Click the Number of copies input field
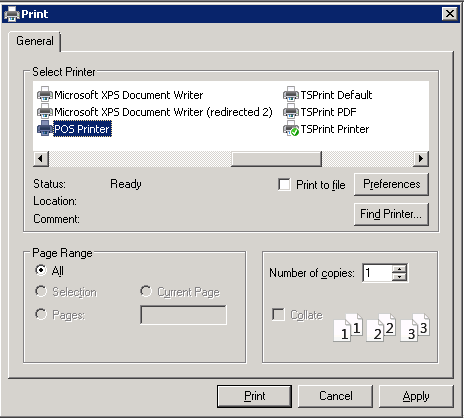This screenshot has width=464, height=418. pyautogui.click(x=378, y=273)
